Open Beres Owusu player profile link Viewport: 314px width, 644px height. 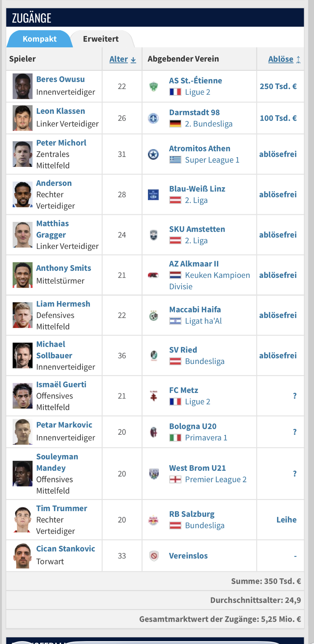point(60,79)
